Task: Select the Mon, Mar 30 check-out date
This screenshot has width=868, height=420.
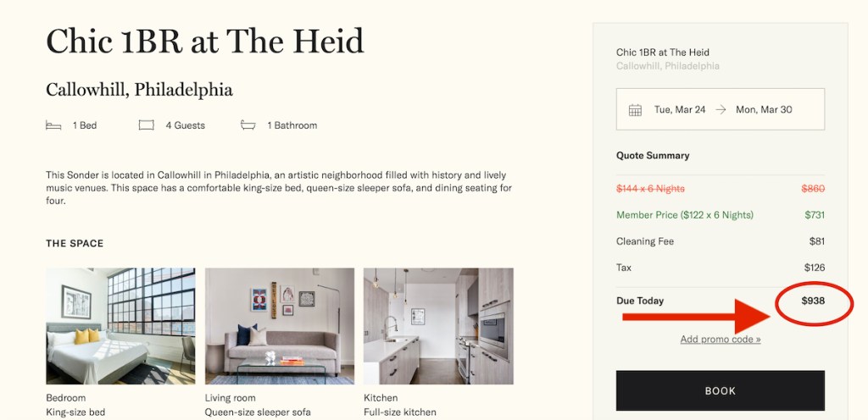Action: pos(764,110)
